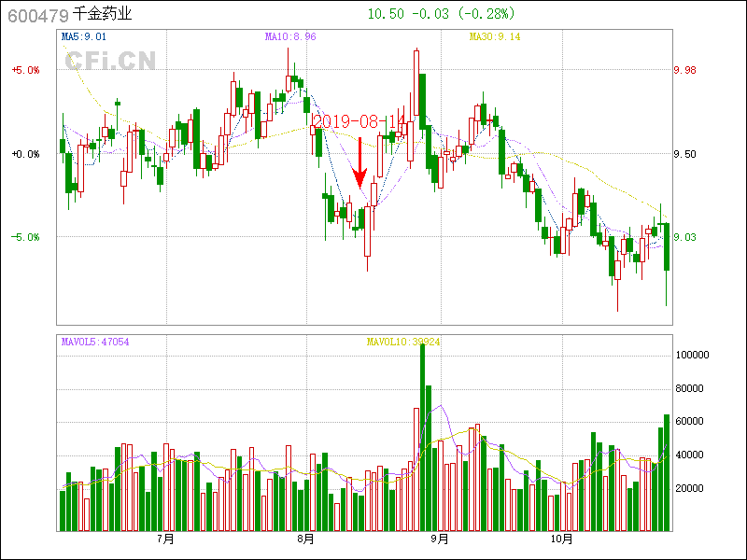Click the stock name 千金药业
Image resolution: width=747 pixels, height=560 pixels.
pyautogui.click(x=102, y=14)
